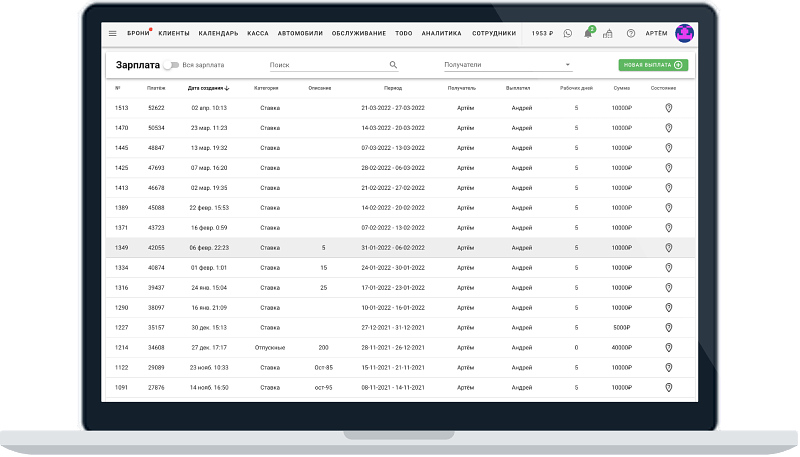Open the help question mark icon
Image resolution: width=800 pixels, height=457 pixels.
point(631,34)
